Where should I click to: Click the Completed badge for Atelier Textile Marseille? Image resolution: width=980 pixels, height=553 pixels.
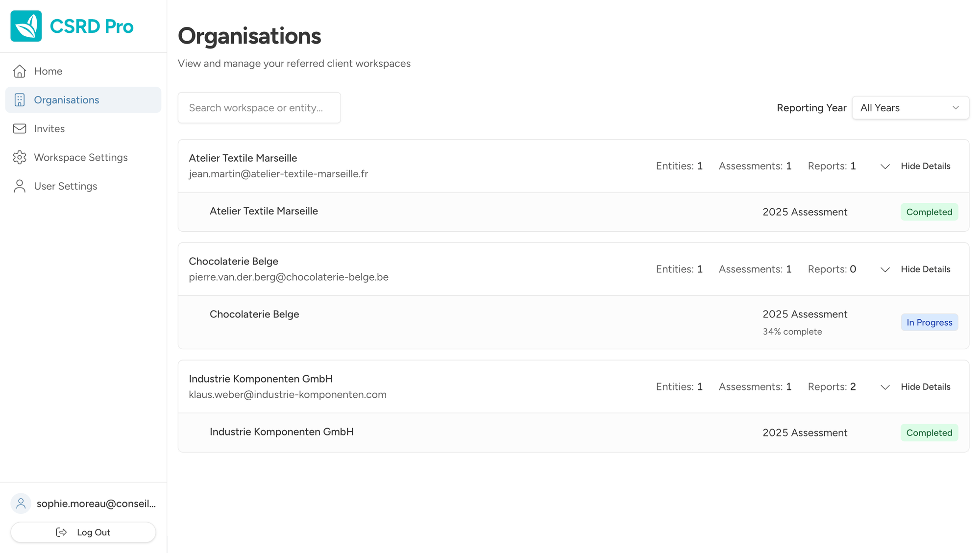pos(929,212)
